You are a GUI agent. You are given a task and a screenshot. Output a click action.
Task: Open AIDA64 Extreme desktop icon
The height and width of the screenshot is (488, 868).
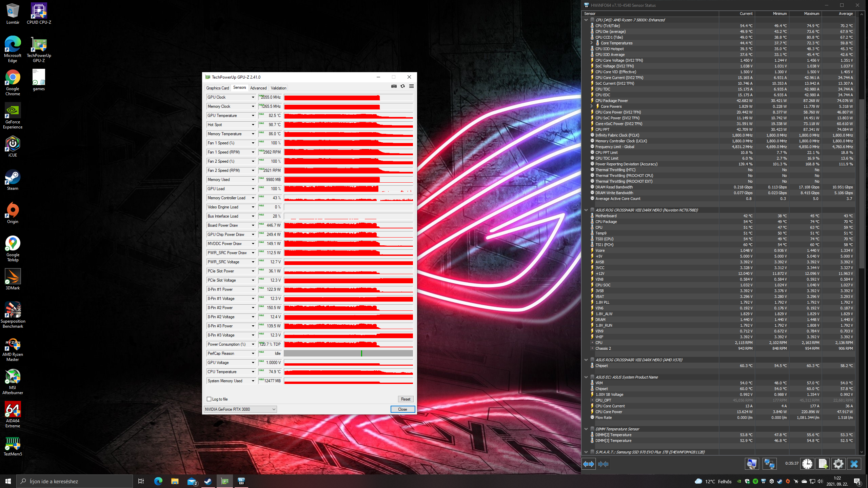point(13,415)
